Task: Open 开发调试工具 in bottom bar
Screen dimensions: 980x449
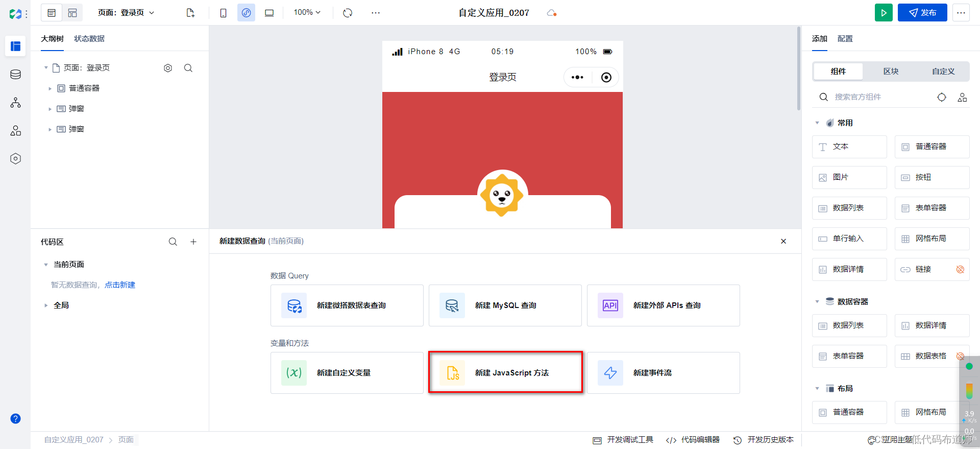Action: [x=623, y=440]
